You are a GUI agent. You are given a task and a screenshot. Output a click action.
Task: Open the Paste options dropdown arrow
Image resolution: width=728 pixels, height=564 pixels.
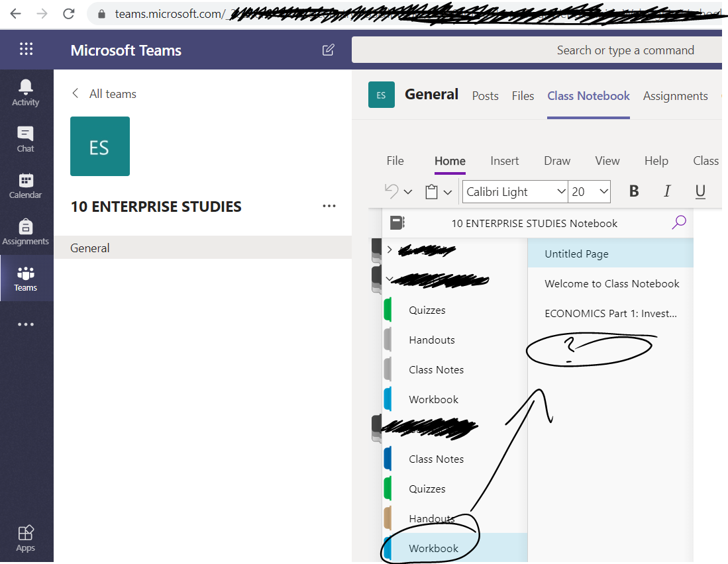(448, 191)
